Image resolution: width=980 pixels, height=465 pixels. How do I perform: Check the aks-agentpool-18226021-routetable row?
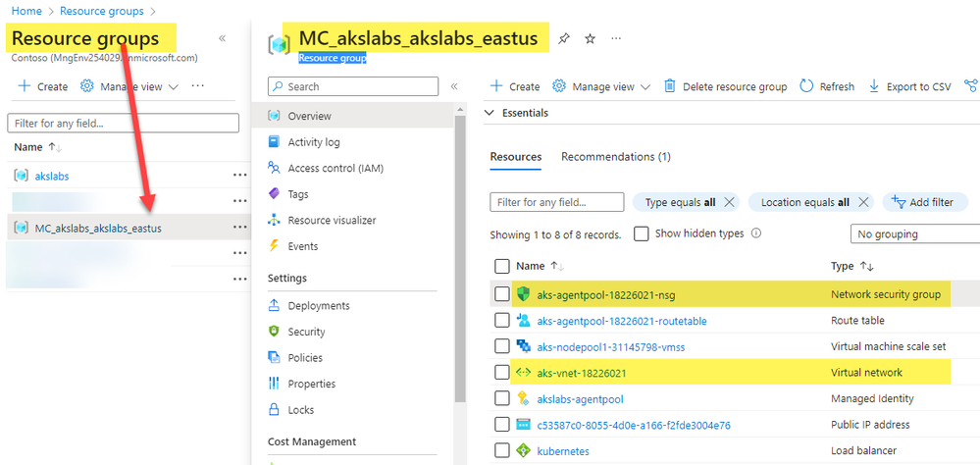(502, 320)
